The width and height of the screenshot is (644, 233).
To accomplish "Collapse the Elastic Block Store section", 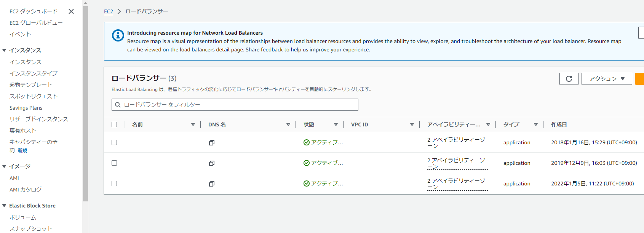I will tap(4, 206).
